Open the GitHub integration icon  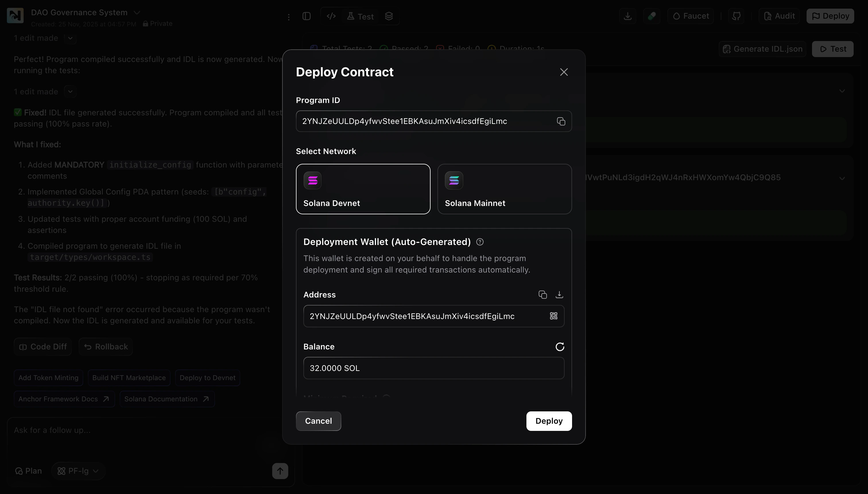click(x=737, y=15)
